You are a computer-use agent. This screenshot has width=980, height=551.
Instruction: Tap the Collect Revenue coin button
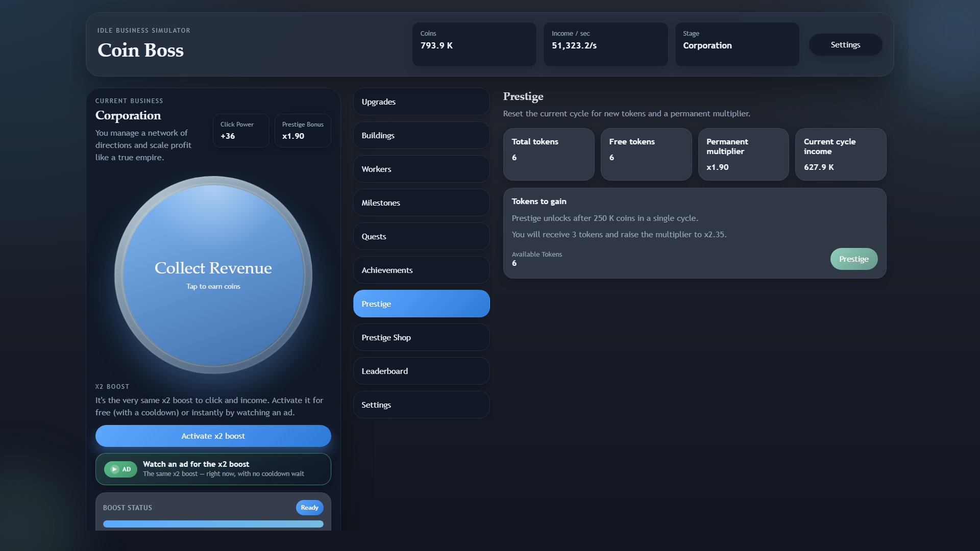[213, 275]
